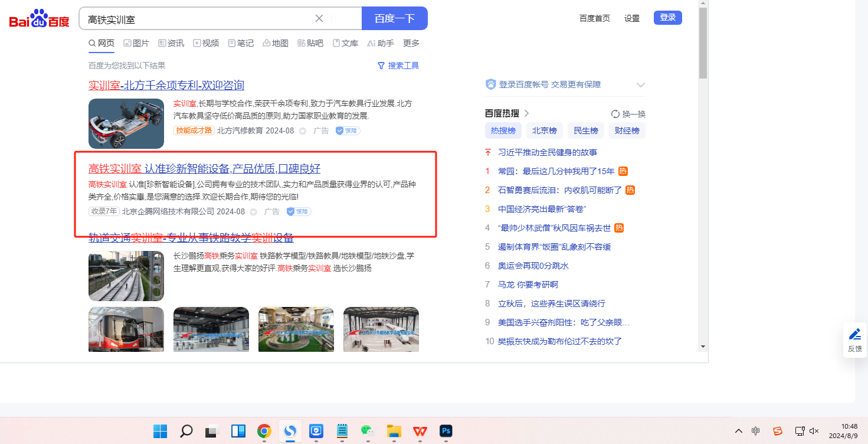Show hidden system tray icons
This screenshot has height=444, width=868.
[x=738, y=431]
